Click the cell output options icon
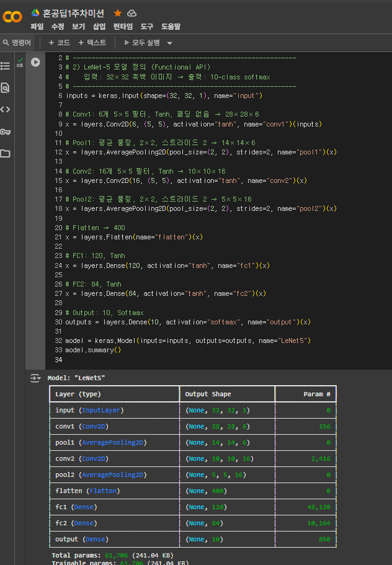Viewport: 392px width, 565px height. [35, 378]
